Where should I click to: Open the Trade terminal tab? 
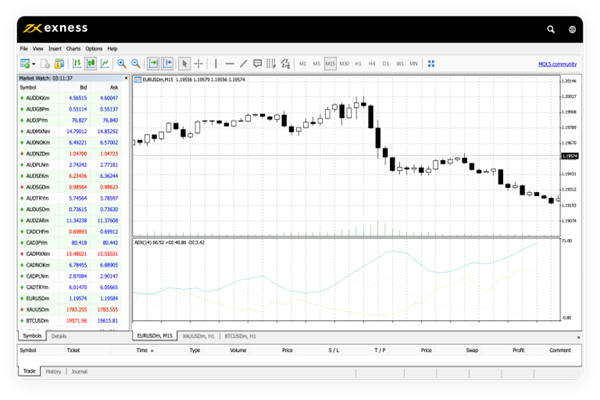[29, 371]
